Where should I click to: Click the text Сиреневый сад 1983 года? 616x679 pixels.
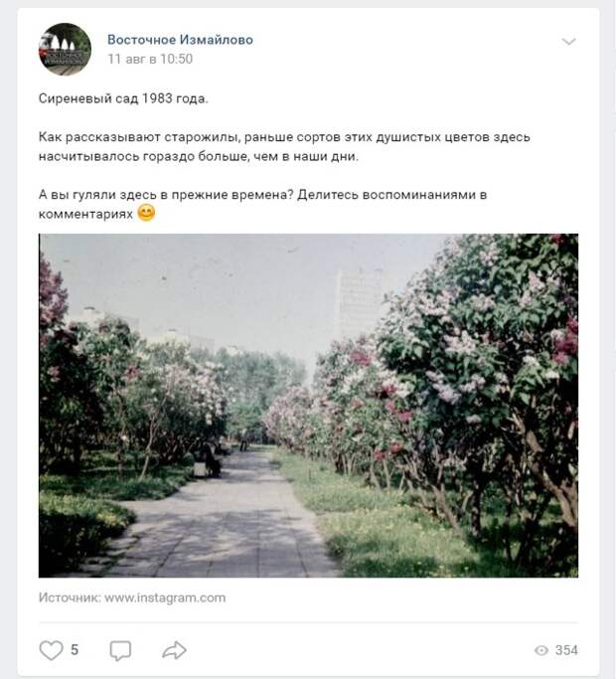pos(123,98)
